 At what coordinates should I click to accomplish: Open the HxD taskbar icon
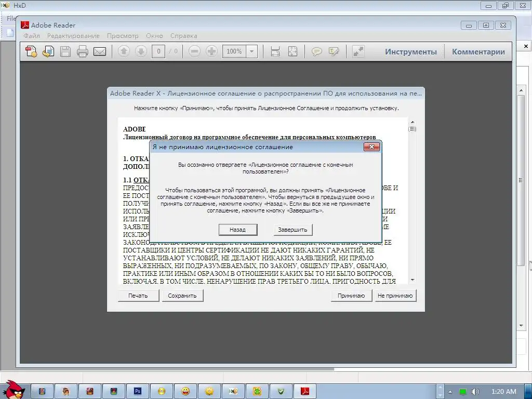233,391
